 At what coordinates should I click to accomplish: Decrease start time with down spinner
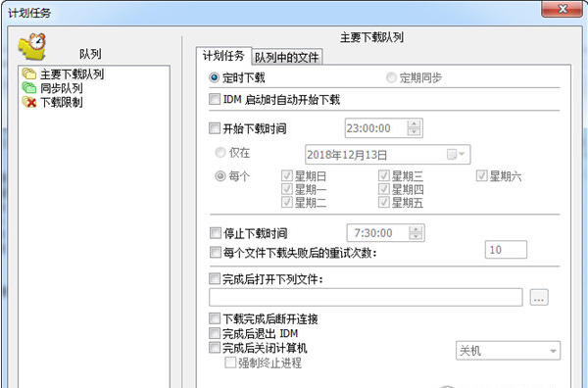tap(414, 132)
